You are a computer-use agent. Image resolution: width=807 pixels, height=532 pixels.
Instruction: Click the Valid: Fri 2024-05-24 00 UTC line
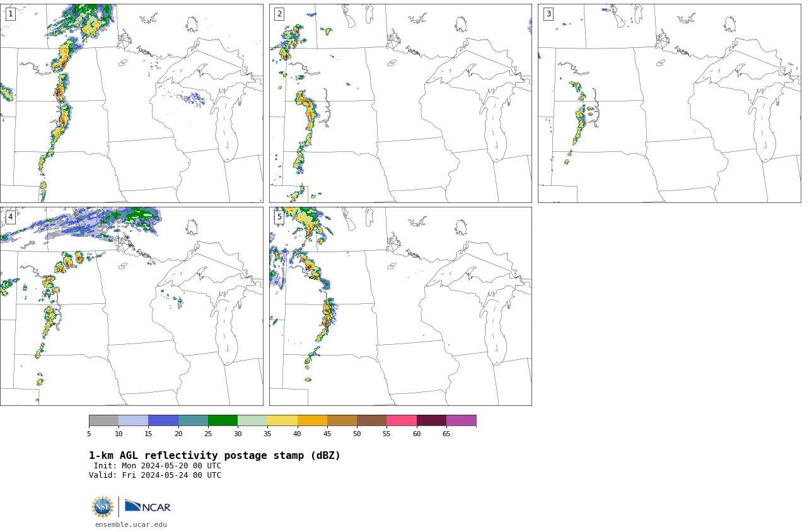coord(155,475)
